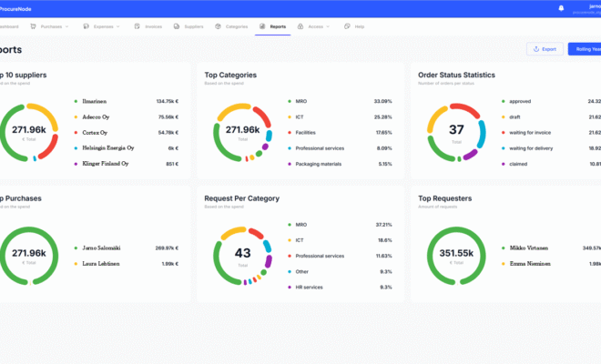Expand the Purchases dropdown menu
Image resolution: width=601 pixels, height=364 pixels.
[x=67, y=26]
